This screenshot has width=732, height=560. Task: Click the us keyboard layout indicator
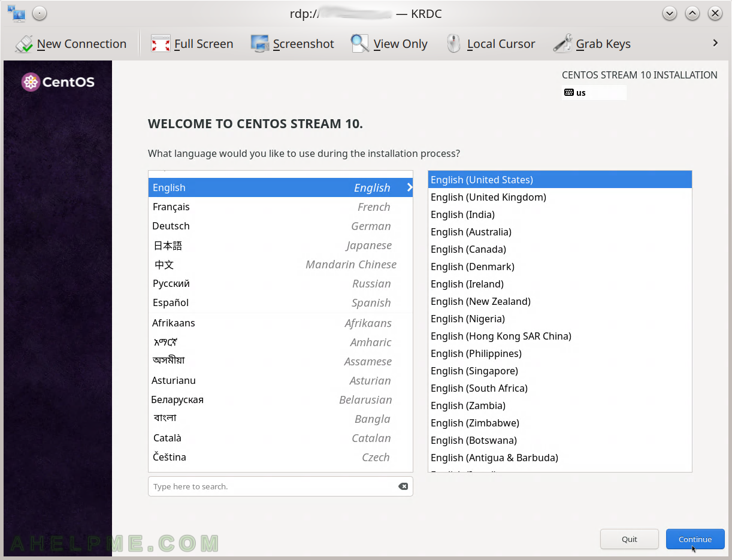(595, 93)
